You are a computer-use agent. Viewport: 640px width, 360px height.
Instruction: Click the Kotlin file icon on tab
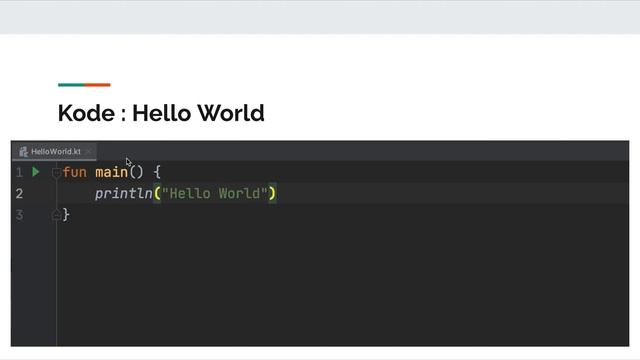coord(23,152)
